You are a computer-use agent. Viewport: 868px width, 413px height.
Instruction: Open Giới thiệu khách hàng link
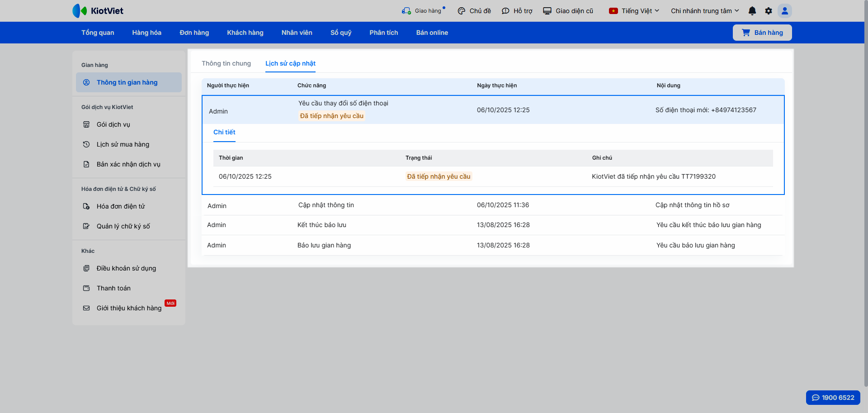(129, 308)
